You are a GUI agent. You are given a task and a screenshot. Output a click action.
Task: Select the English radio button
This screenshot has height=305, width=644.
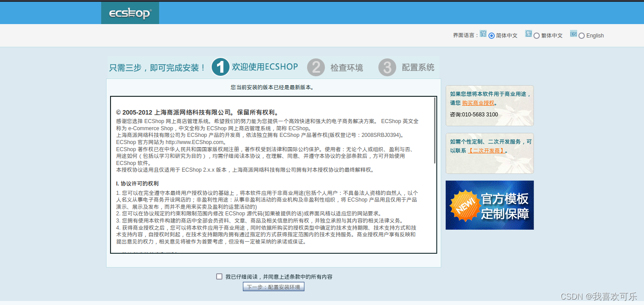(x=581, y=35)
